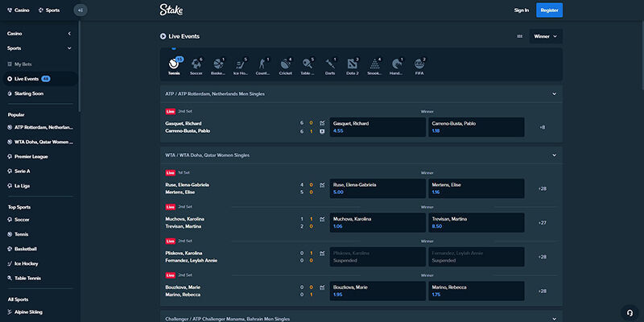This screenshot has height=322, width=644.
Task: Collapse the Sports sidebar group
Action: click(x=69, y=48)
